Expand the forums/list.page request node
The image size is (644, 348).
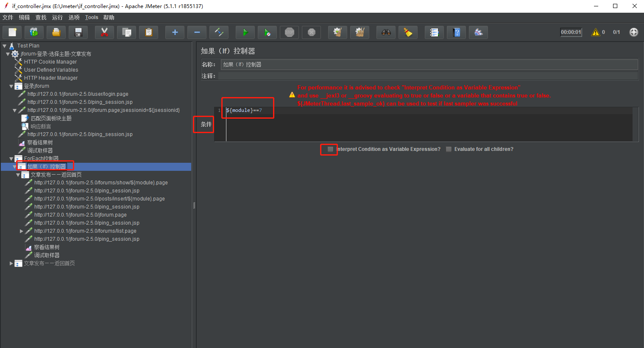click(x=21, y=231)
